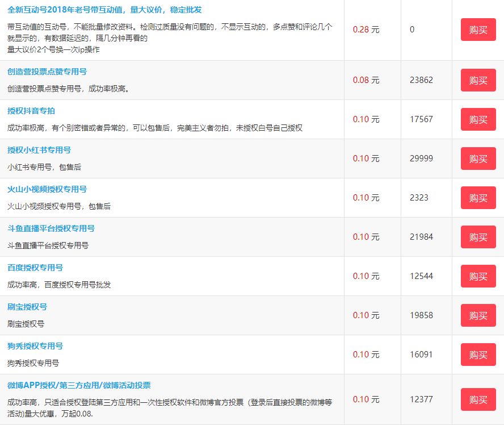Open 微博APP授权/第三方应用/微博活动投票 link
504x425 pixels.
point(79,385)
